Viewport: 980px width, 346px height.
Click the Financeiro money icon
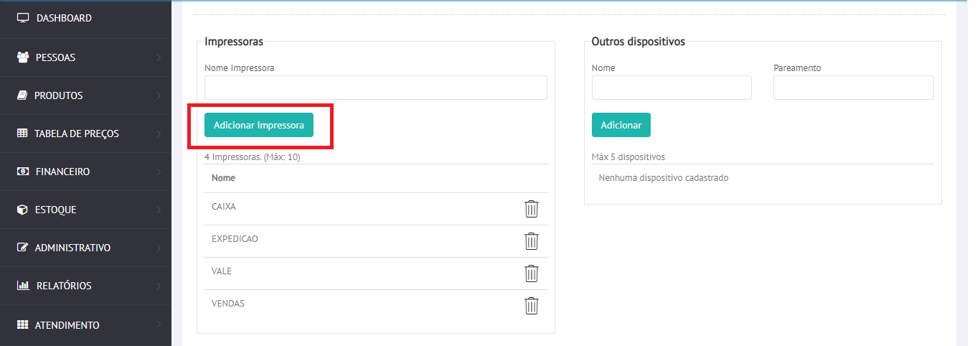point(22,172)
